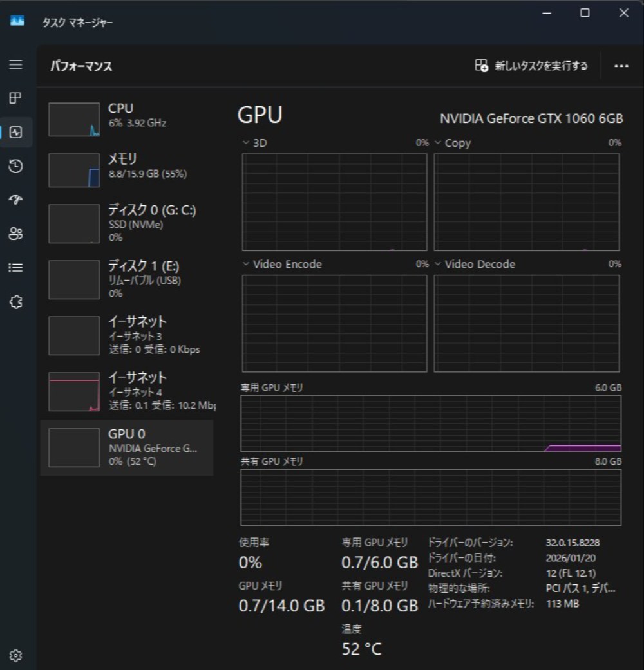Open the hamburger navigation menu
Image resolution: width=644 pixels, height=670 pixels.
16,64
